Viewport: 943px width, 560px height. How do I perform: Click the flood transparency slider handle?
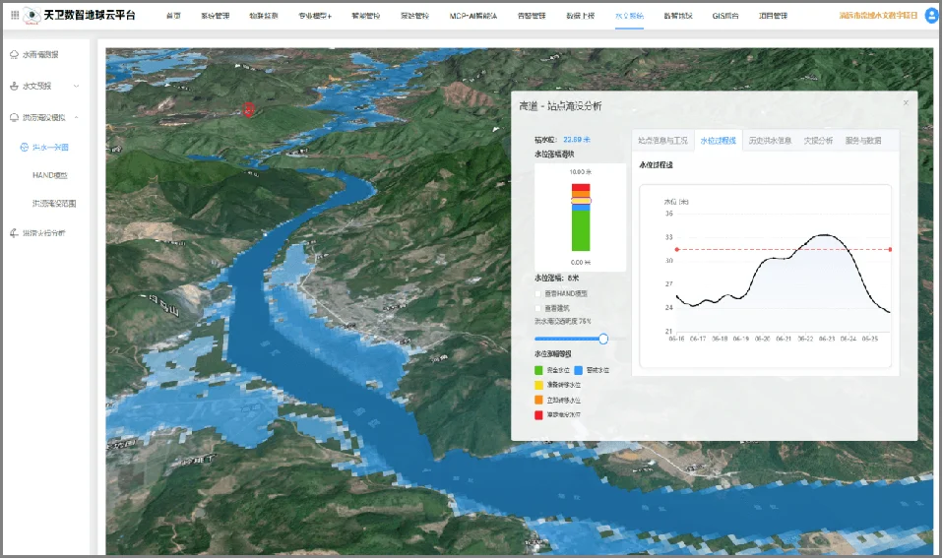pos(603,339)
